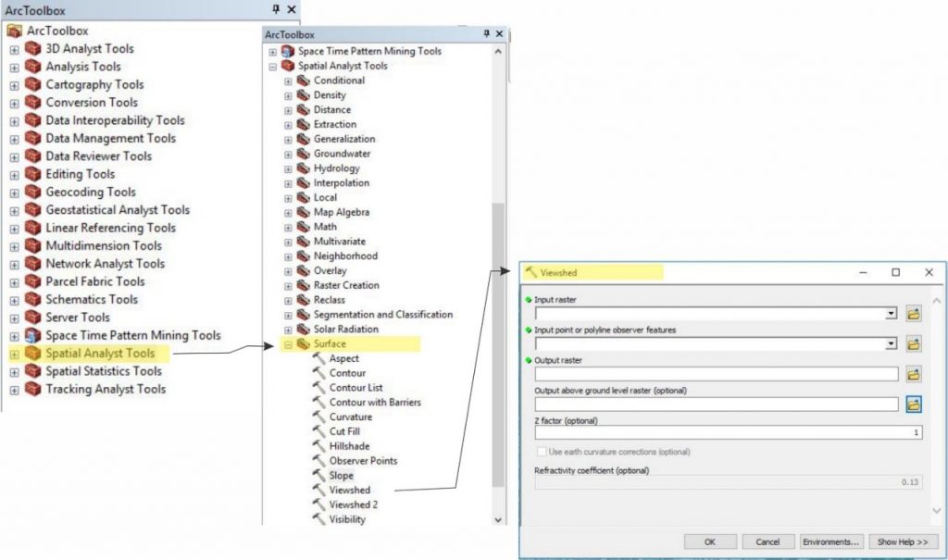
Task: Select Tracking Analyst Tools item
Action: click(x=106, y=389)
